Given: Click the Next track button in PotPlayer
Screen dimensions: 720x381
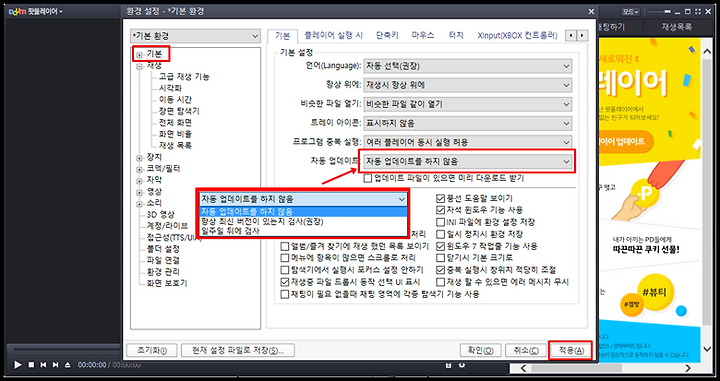Looking at the screenshot, I should click(56, 365).
